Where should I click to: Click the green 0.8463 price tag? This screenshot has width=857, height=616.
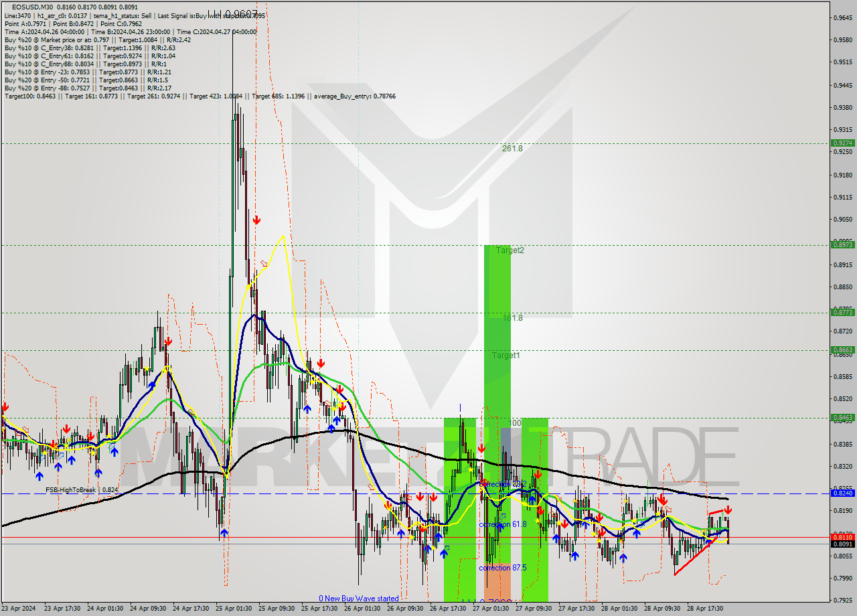coord(842,417)
